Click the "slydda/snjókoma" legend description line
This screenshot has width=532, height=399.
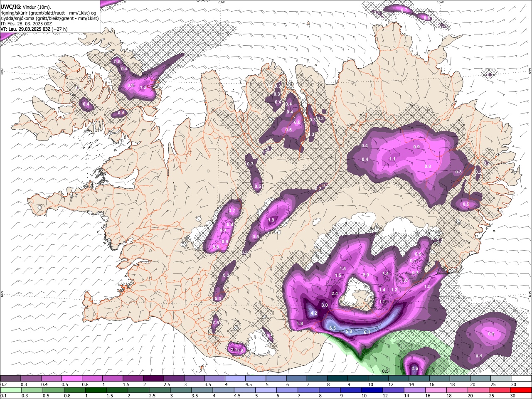50,18
